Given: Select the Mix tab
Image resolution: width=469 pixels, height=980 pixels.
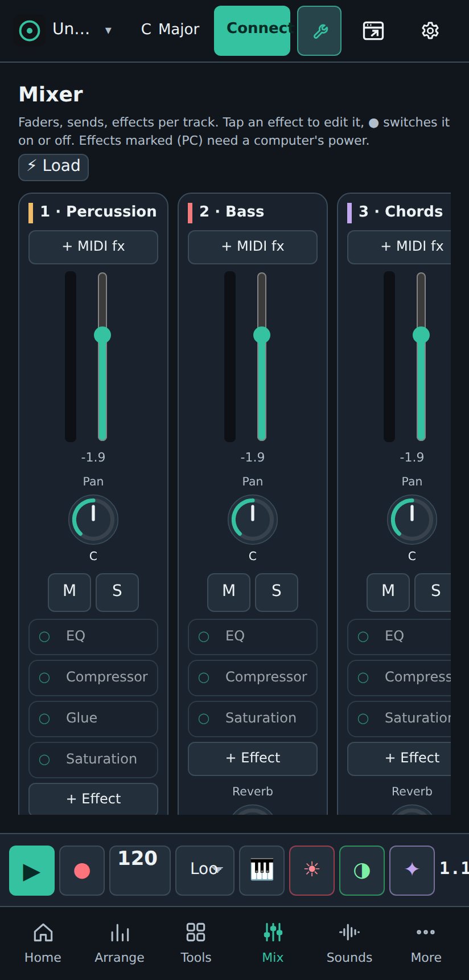Looking at the screenshot, I should click(273, 944).
